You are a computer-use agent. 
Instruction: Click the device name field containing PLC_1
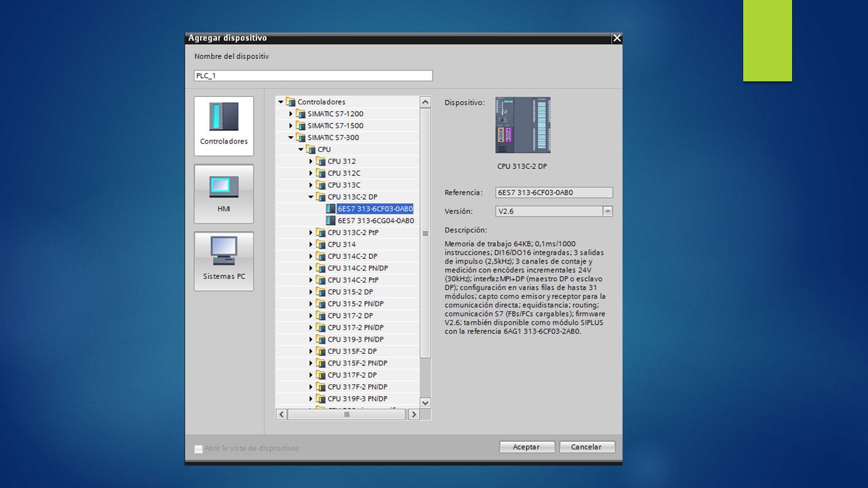point(313,76)
